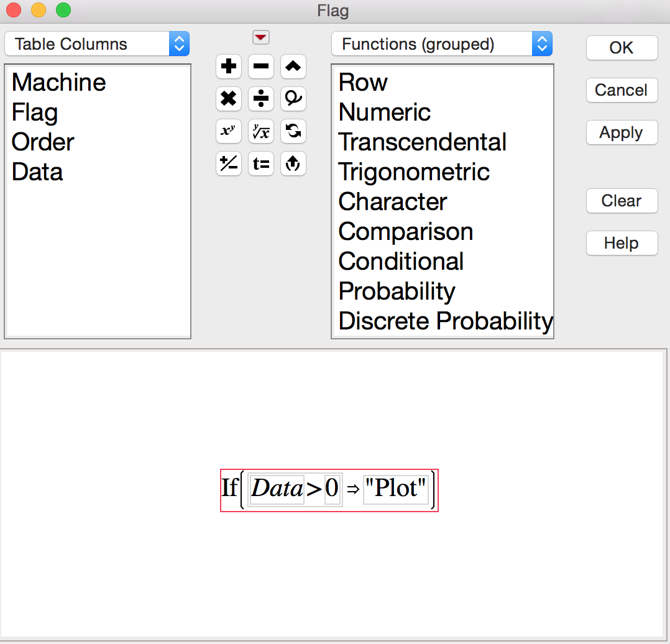Insert the x to the y power operator
Viewport: 670px width, 644px height.
pos(229,131)
